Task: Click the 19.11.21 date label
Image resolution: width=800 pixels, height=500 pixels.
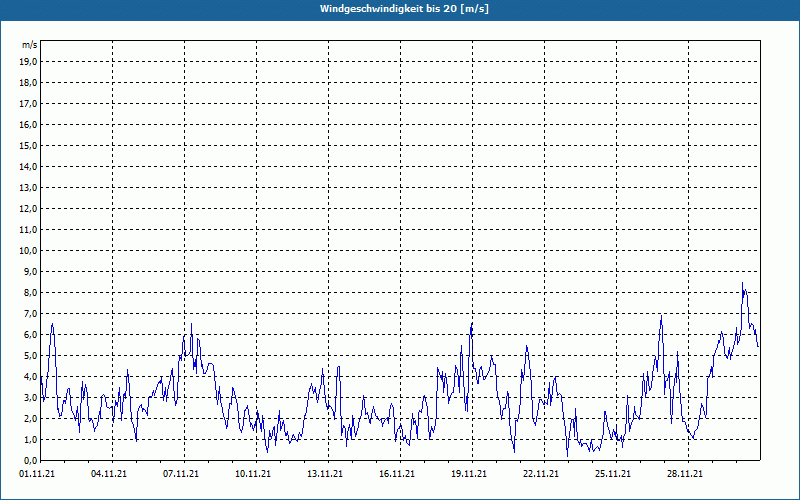Action: click(468, 474)
